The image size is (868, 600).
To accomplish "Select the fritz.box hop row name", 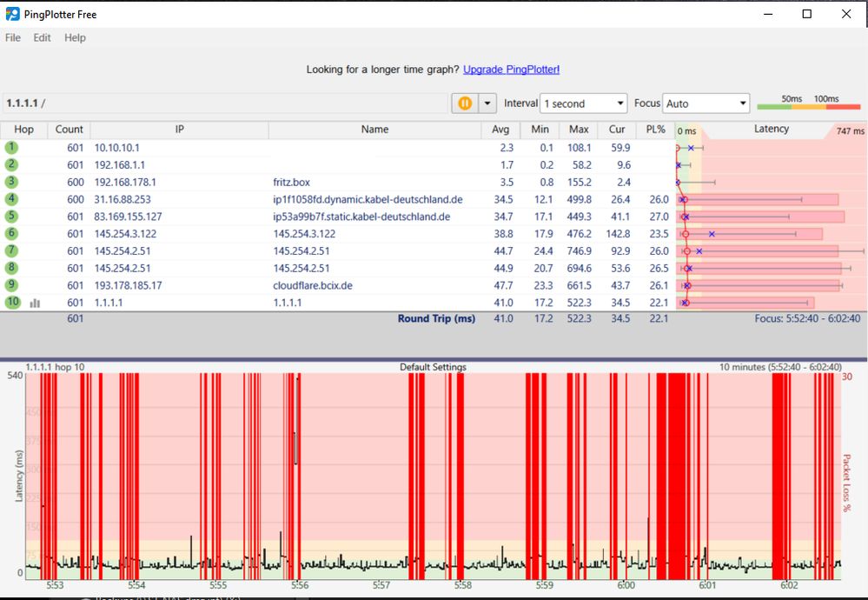I will click(x=291, y=183).
